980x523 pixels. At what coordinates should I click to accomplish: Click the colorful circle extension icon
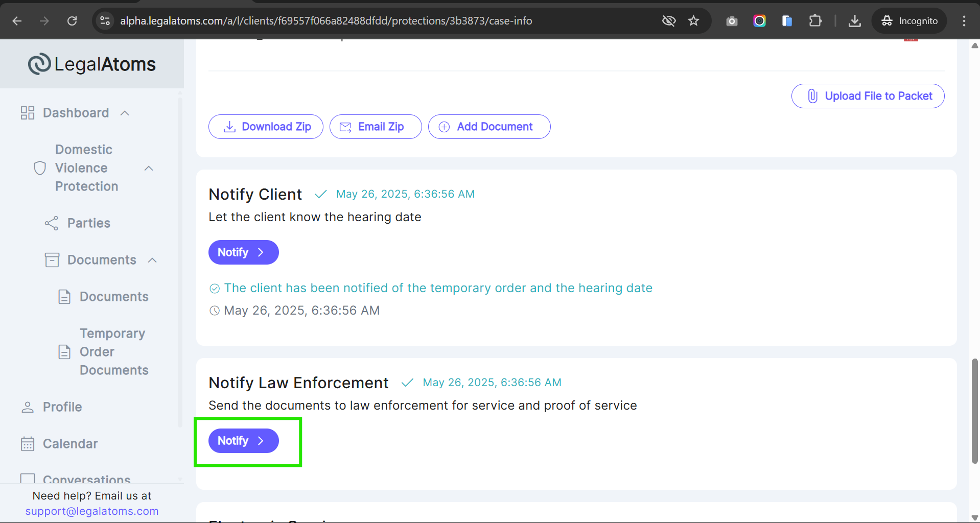point(759,21)
